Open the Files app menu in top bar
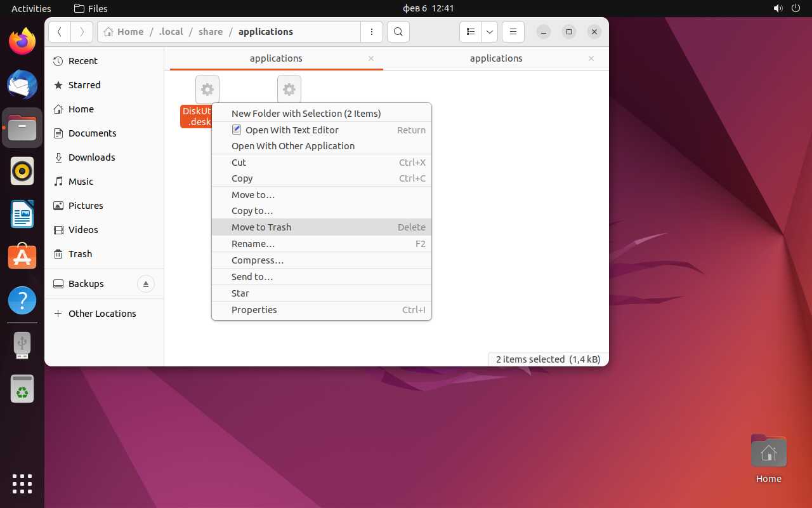Viewport: 812px width, 508px height. point(91,8)
